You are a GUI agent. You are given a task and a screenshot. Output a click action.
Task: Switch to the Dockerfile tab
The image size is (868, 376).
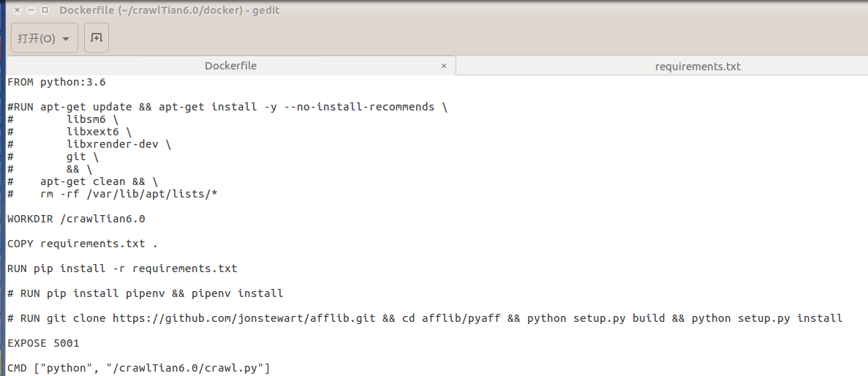[x=230, y=66]
